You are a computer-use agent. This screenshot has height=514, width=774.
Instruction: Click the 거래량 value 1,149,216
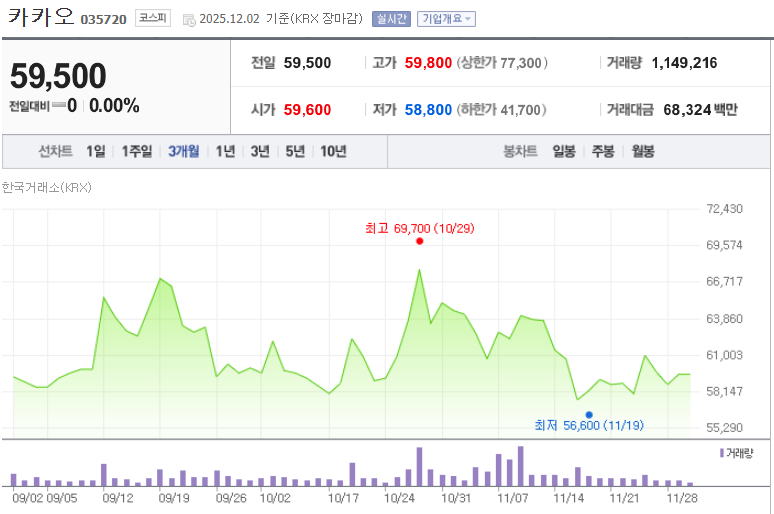point(684,63)
